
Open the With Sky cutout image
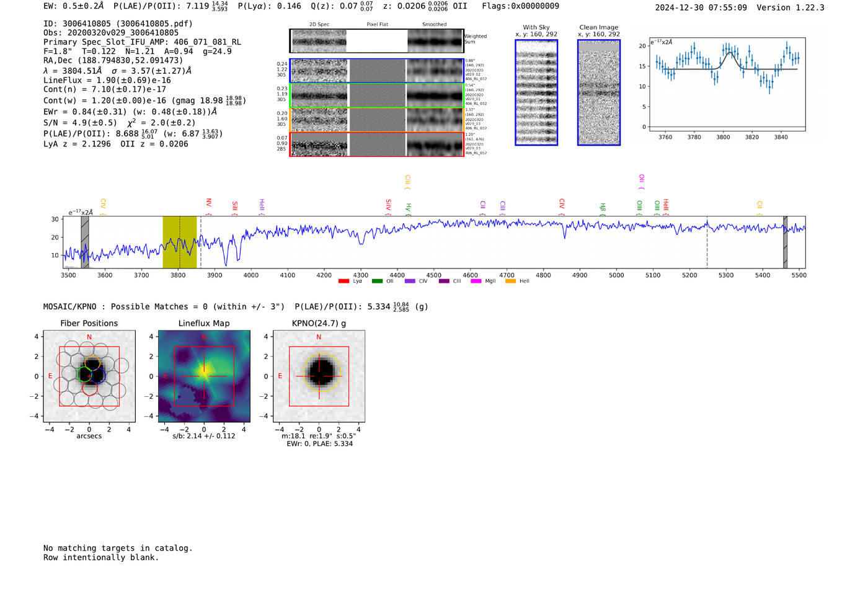point(536,92)
